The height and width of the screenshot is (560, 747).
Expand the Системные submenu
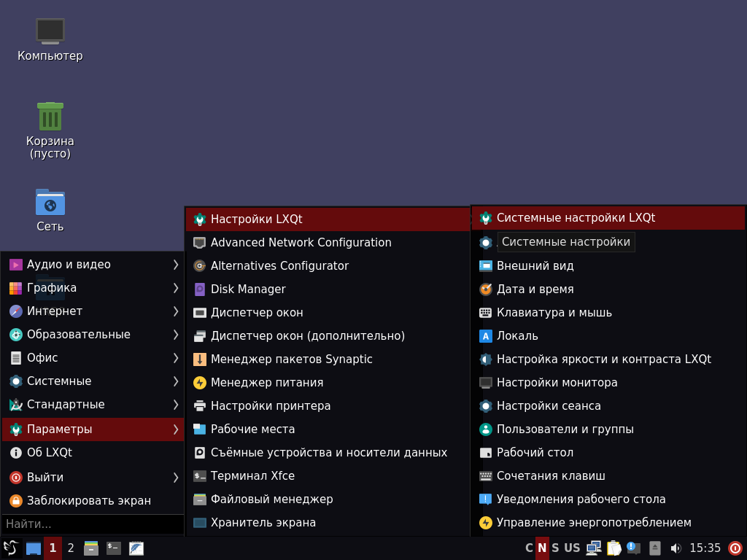point(93,381)
